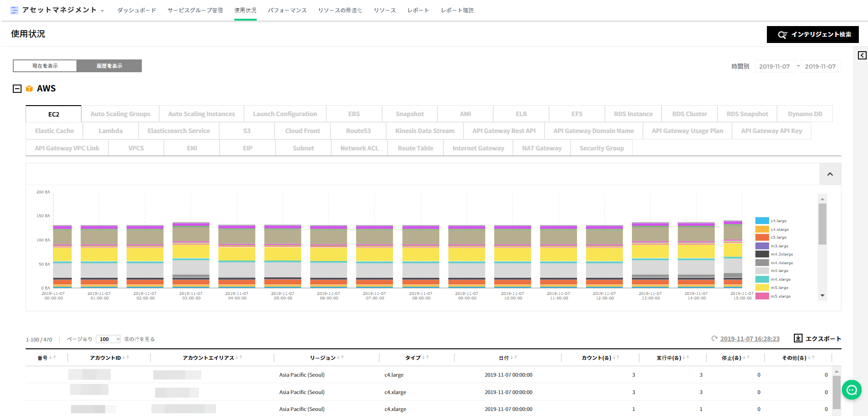
Task: Click the m5.large yellow legend swatch
Action: tap(762, 288)
